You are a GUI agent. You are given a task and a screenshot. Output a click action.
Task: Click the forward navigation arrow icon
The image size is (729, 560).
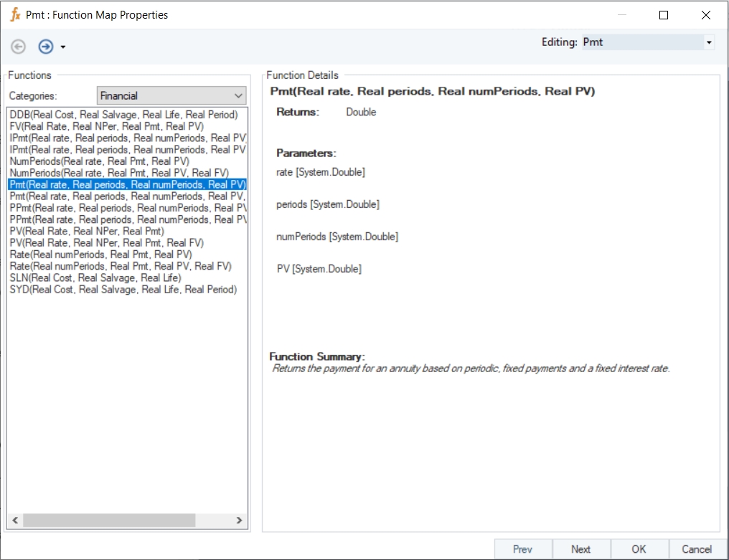coord(46,47)
